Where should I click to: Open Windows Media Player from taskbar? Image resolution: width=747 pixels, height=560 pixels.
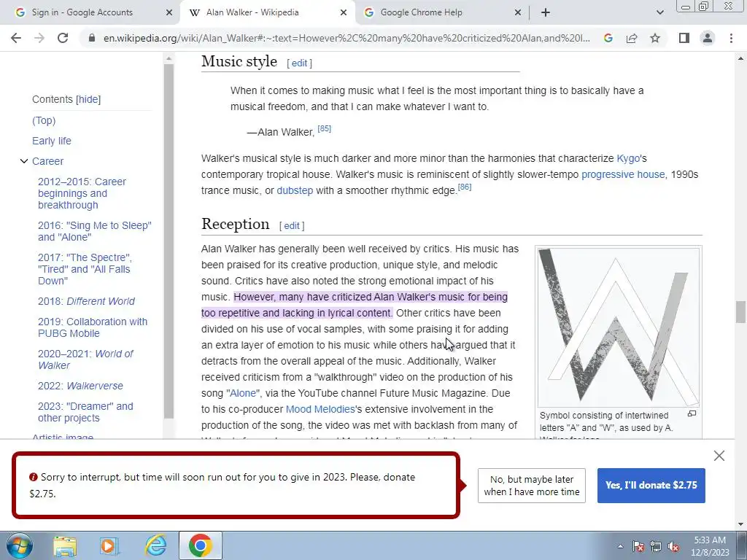pos(109,545)
